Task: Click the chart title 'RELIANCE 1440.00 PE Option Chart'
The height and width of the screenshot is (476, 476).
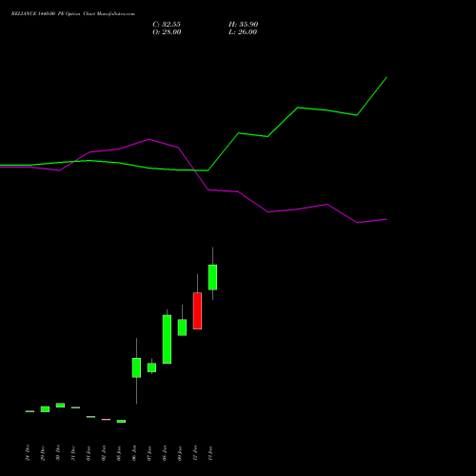Action: [53, 14]
